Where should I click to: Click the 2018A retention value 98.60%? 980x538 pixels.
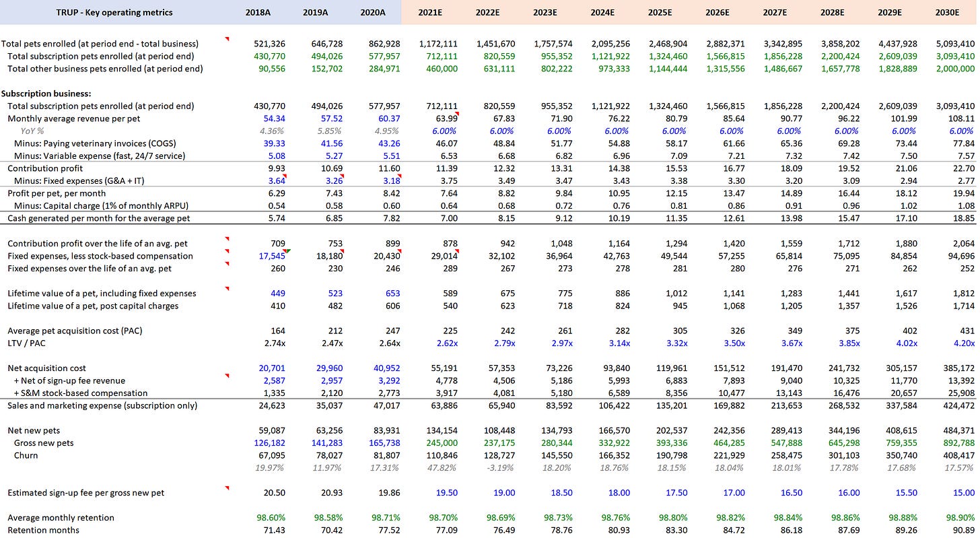tap(271, 518)
